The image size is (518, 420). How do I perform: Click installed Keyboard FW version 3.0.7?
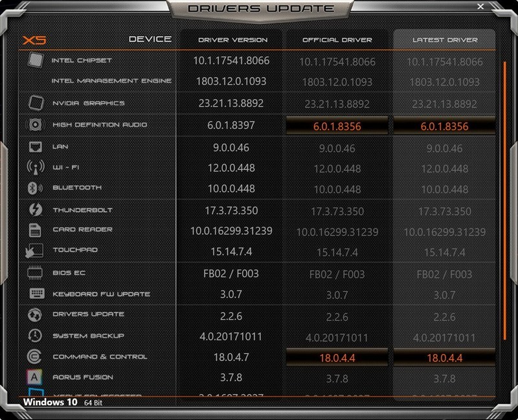tap(231, 294)
